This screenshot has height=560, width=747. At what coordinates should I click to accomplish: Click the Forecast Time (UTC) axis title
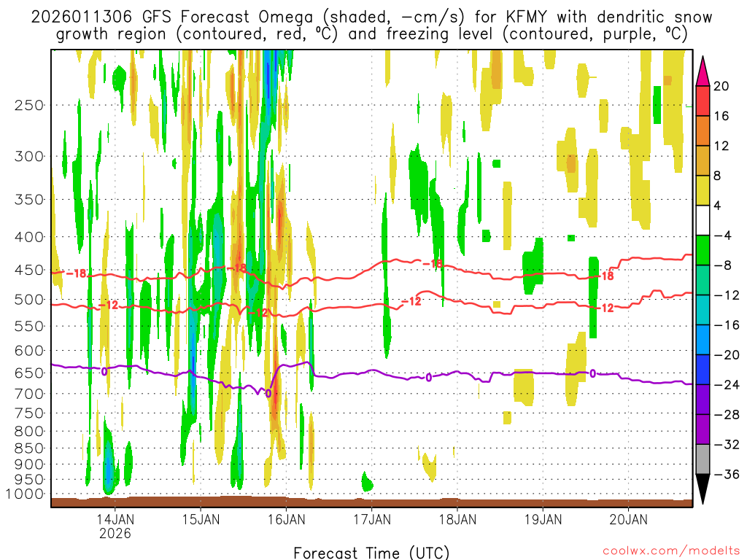click(x=371, y=553)
